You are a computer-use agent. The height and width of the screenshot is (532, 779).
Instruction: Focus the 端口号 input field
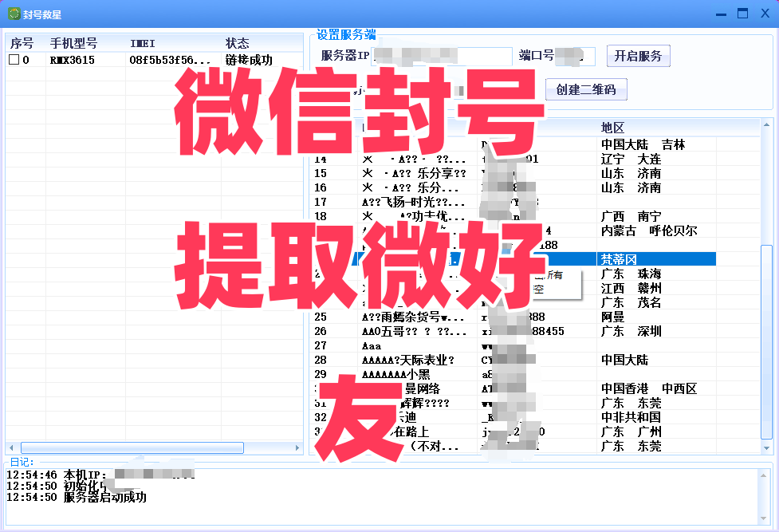575,56
